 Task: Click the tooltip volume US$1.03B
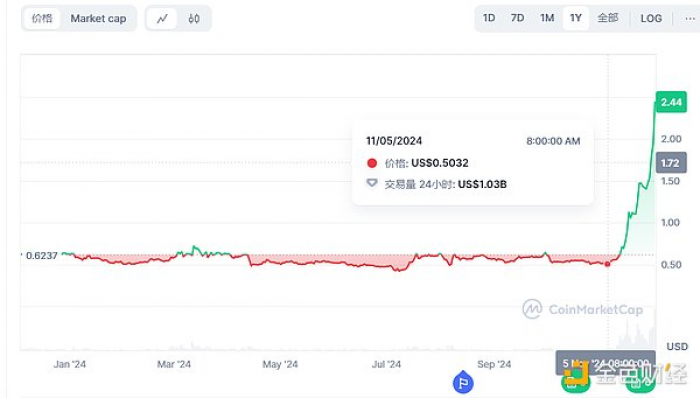click(482, 184)
